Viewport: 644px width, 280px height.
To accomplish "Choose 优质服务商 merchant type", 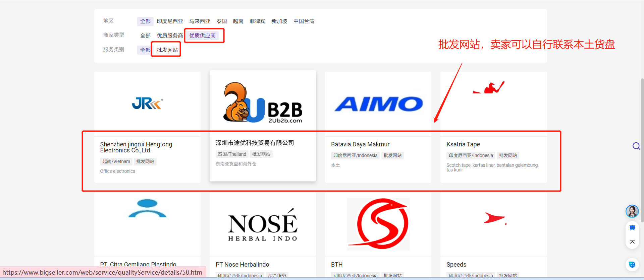I will pyautogui.click(x=170, y=36).
